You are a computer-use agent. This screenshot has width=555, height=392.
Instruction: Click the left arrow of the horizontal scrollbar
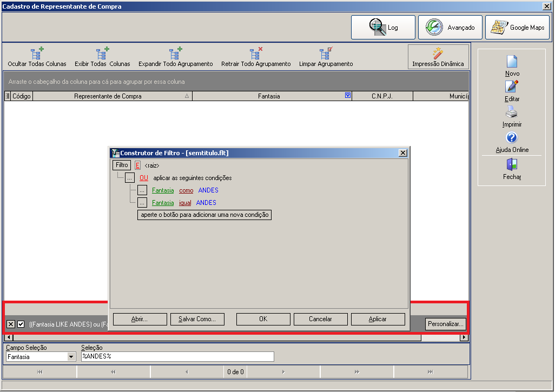click(9, 337)
